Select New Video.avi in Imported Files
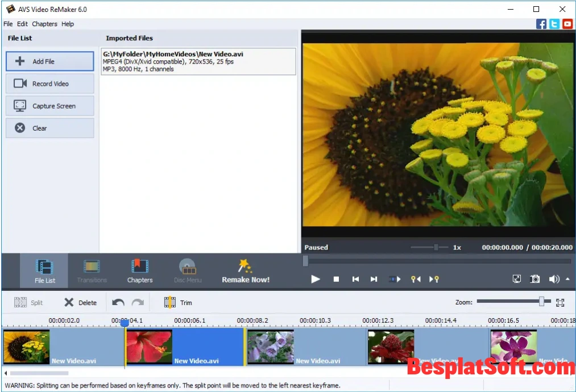Image resolution: width=576 pixels, height=392 pixels. coord(198,61)
